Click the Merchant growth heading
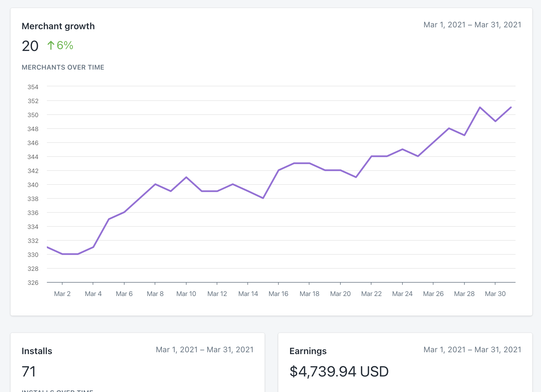This screenshot has height=392, width=541. pos(58,26)
